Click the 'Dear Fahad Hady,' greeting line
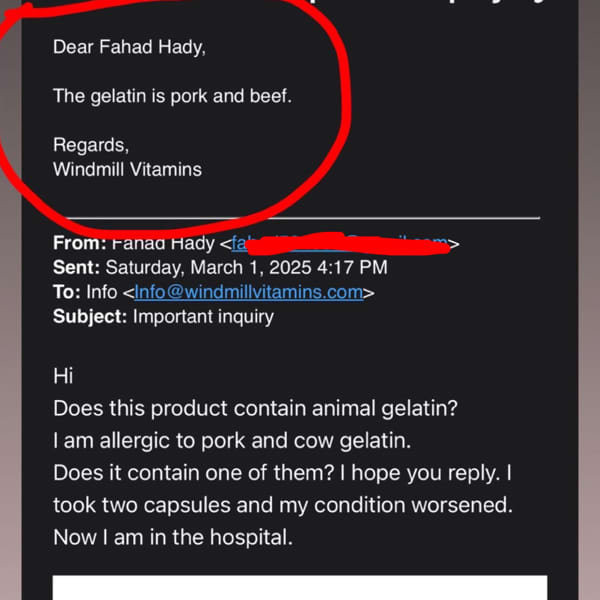Viewport: 600px width, 600px height. coord(129,47)
